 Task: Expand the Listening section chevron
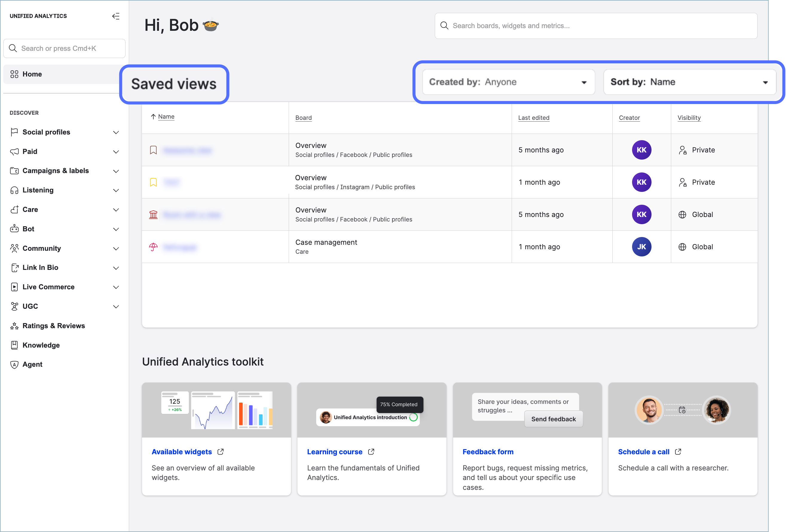(116, 190)
